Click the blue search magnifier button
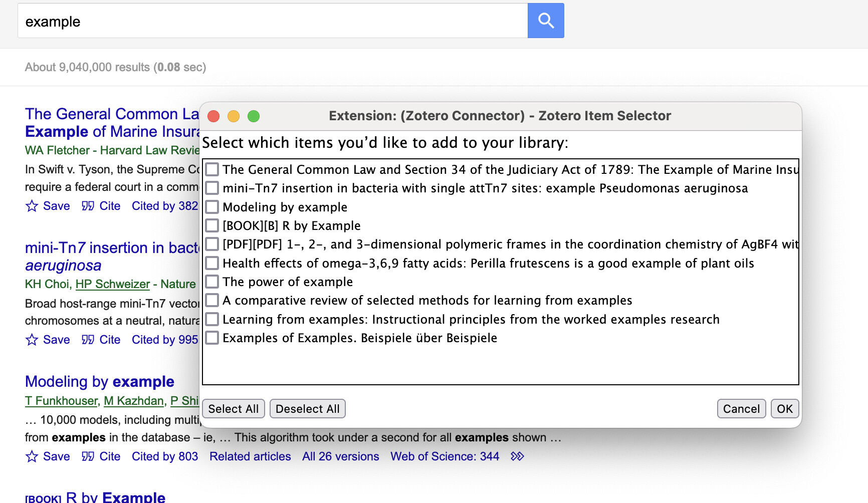The width and height of the screenshot is (868, 503). (x=546, y=21)
